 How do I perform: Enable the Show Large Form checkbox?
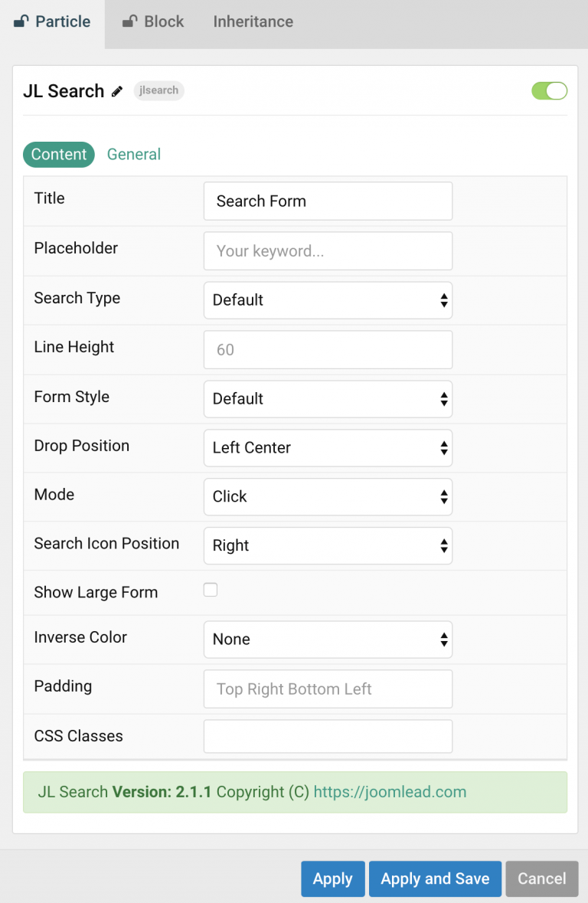tap(211, 590)
